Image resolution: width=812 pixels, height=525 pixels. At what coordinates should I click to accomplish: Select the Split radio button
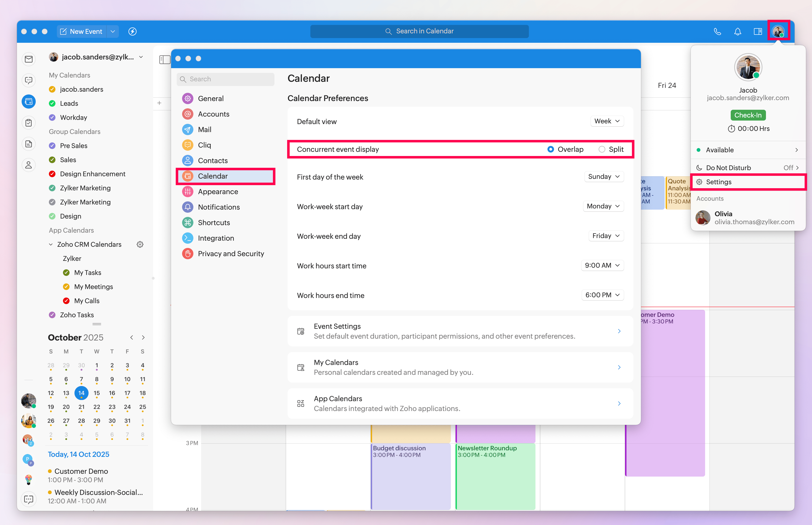coord(602,149)
